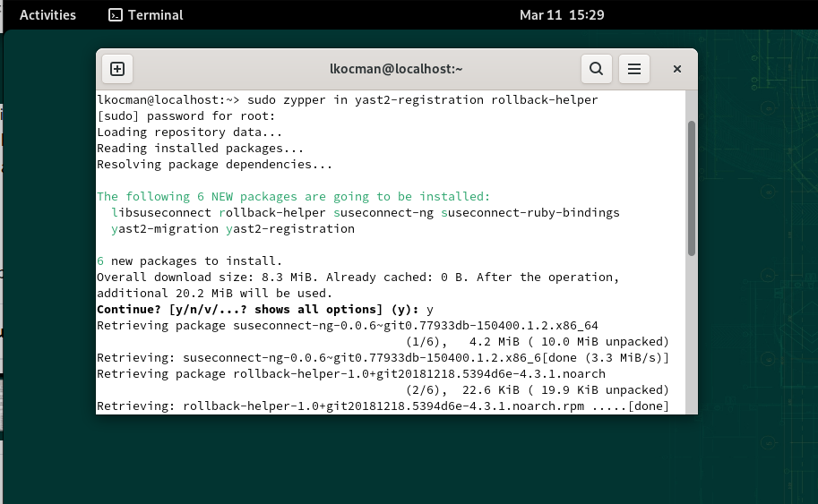Click the green 6 NEW packages message

point(293,197)
